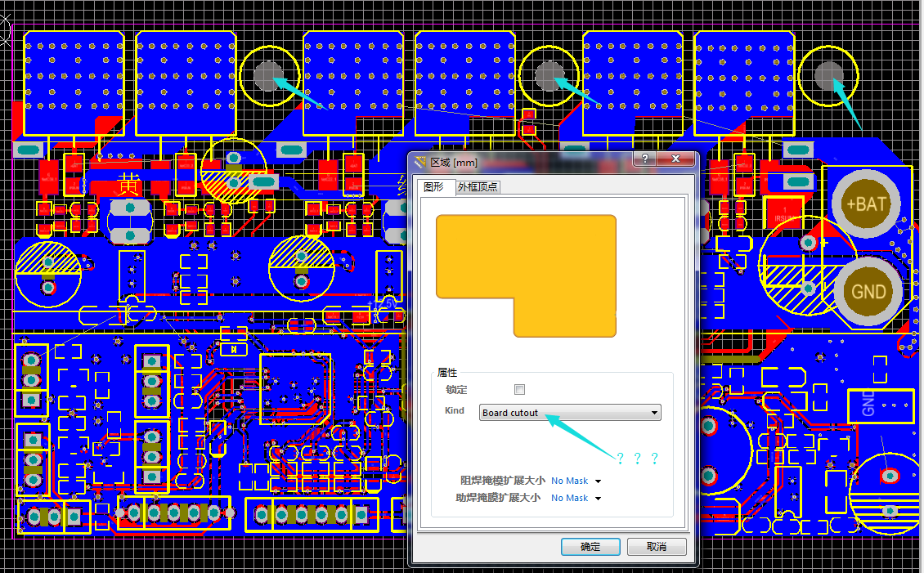Open dialog help with the question-mark button

(x=645, y=159)
